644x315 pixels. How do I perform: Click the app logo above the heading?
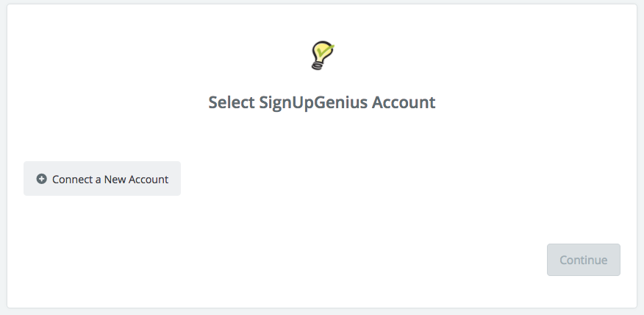(x=323, y=55)
